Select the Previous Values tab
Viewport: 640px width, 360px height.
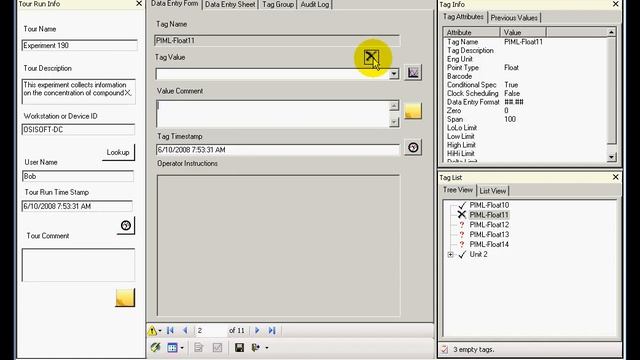pos(514,18)
